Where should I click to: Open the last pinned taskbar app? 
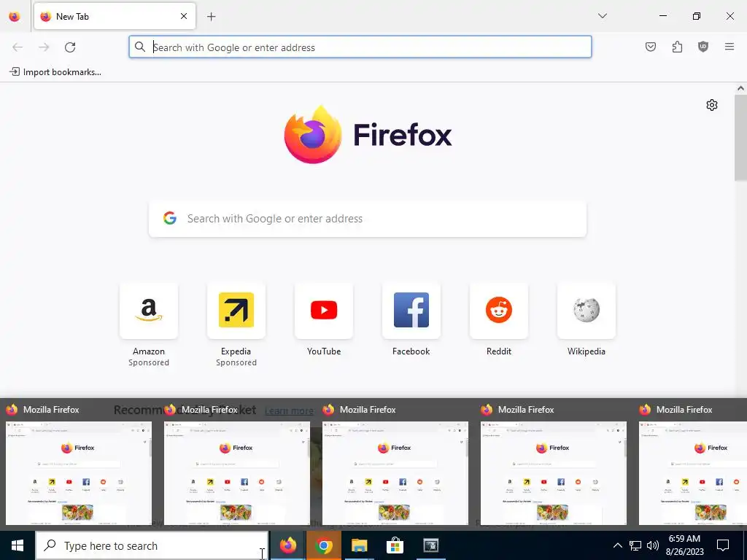(x=430, y=545)
